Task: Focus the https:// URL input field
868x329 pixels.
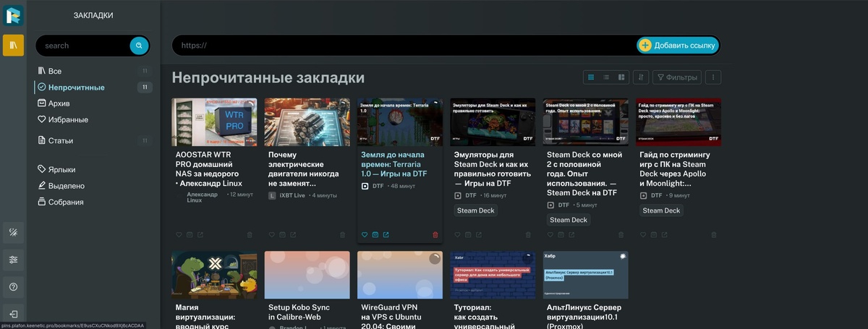Action: pyautogui.click(x=405, y=46)
